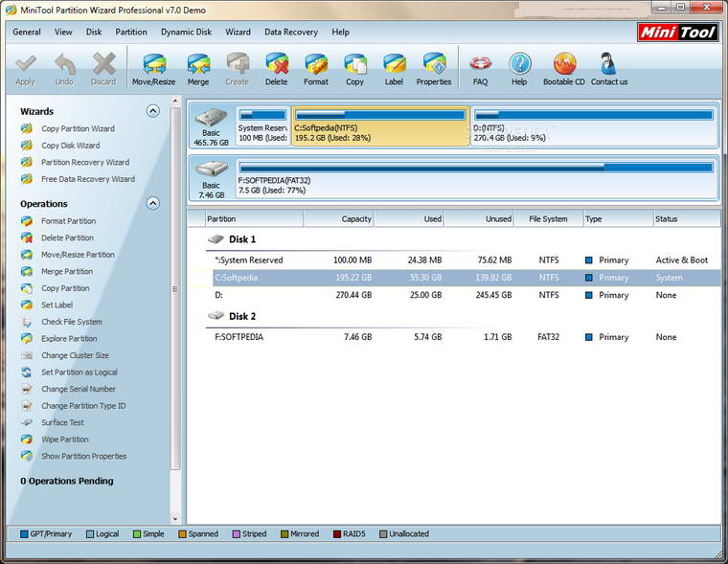This screenshot has width=728, height=564.
Task: Select F:SOFTPEDIA(FAT32) block in disk map
Action: [x=476, y=178]
